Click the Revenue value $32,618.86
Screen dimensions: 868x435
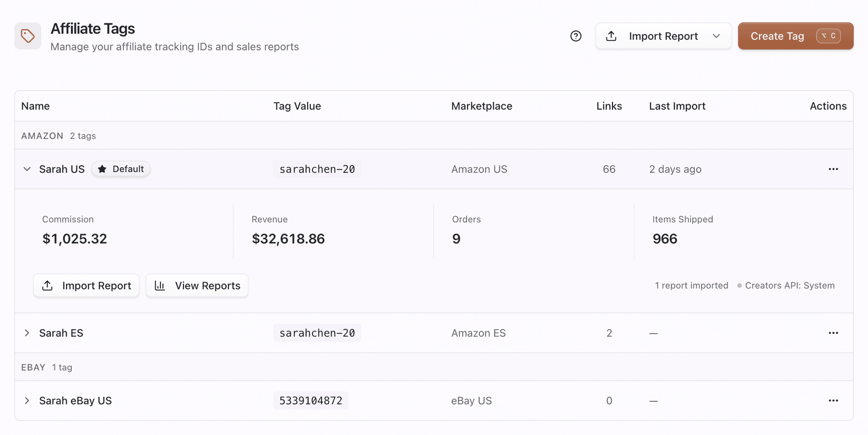tap(288, 239)
